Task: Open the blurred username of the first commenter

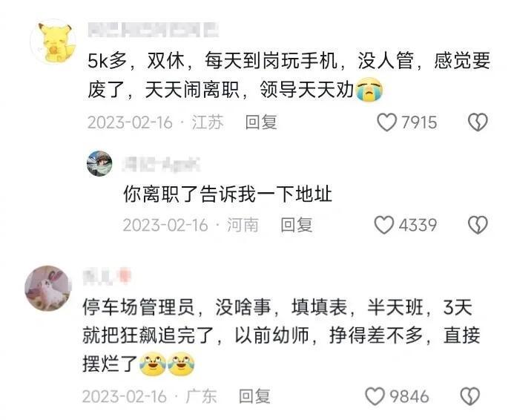Action: (154, 30)
